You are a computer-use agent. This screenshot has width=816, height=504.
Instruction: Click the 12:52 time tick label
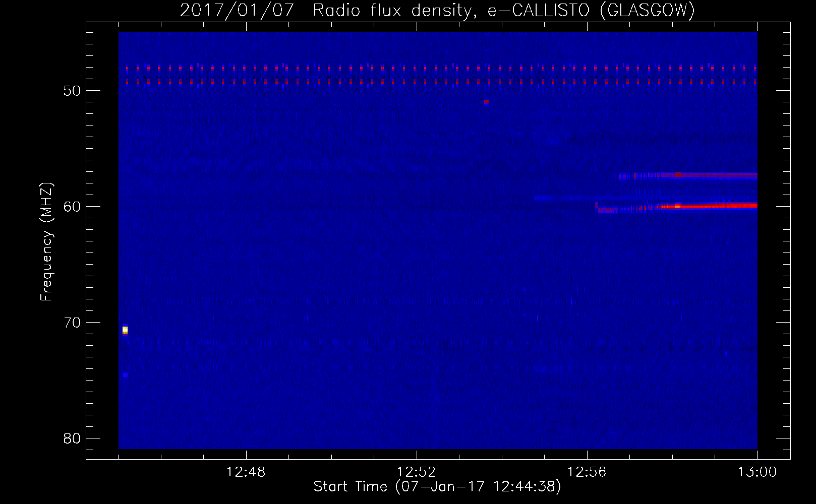[x=417, y=472]
